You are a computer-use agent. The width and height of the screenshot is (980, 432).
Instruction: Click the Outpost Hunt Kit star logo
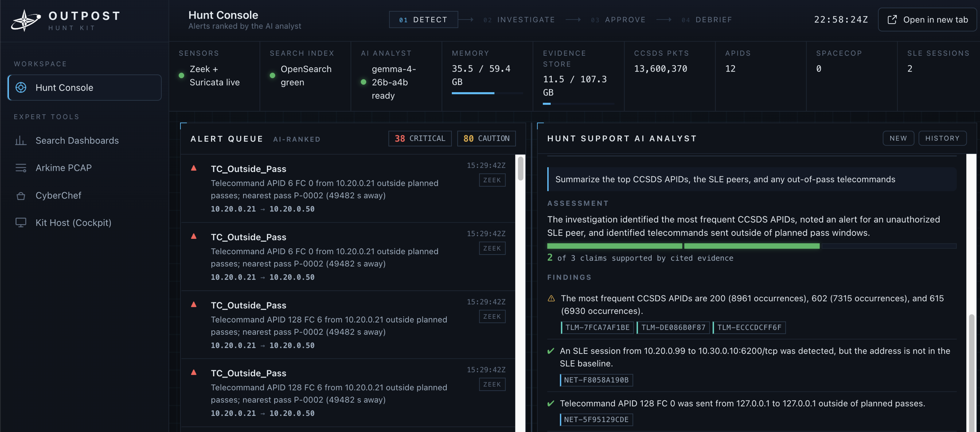[26, 20]
